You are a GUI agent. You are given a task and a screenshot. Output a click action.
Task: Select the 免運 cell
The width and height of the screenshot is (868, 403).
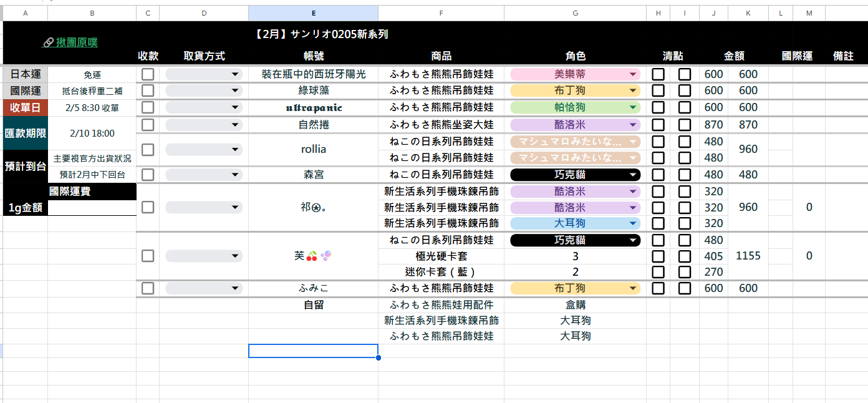coord(92,74)
